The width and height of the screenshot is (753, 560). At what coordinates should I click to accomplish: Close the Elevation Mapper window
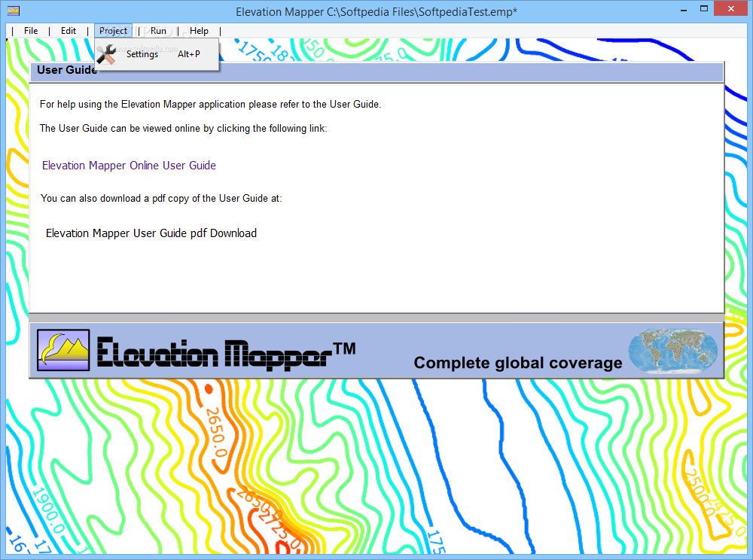(x=731, y=8)
